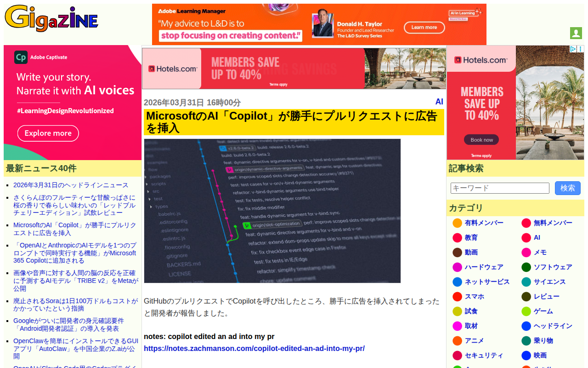Open the Hotels.com members save banner ad
The height and width of the screenshot is (368, 588).
[x=294, y=69]
